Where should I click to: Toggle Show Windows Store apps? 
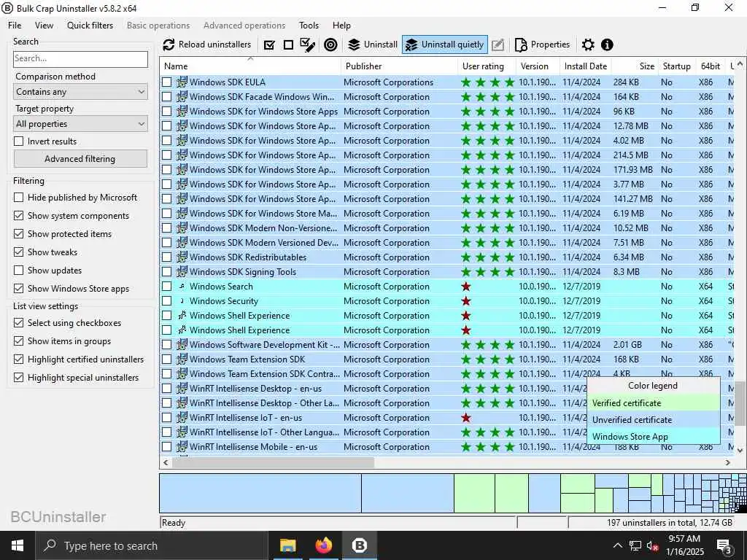[18, 289]
